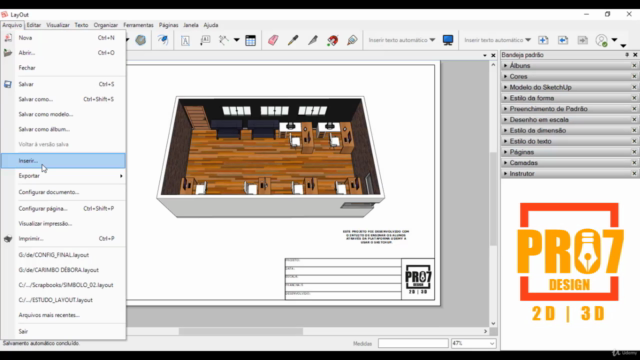Expand the Estilo do texto panel

click(x=505, y=141)
